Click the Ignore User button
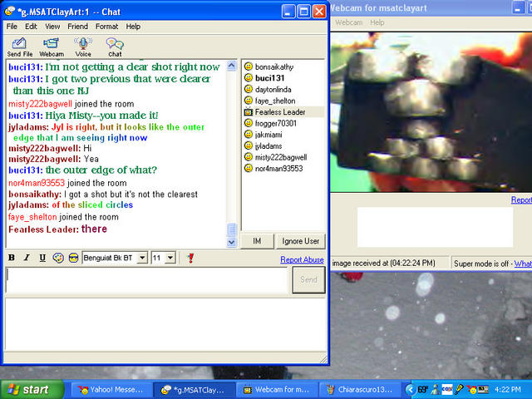 [301, 241]
